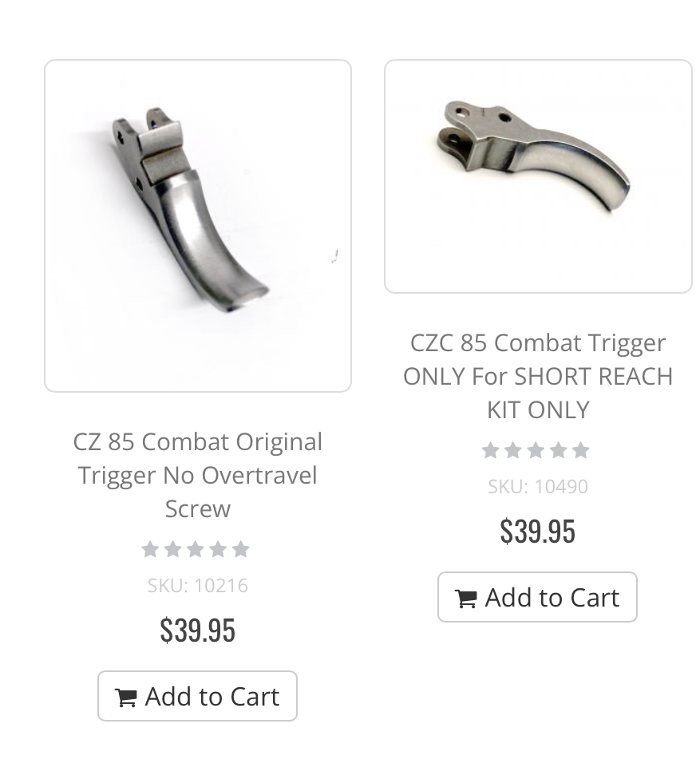Screen dimensions: 700x771
Task: Rate the Original Trigger one star
Action: [x=150, y=549]
